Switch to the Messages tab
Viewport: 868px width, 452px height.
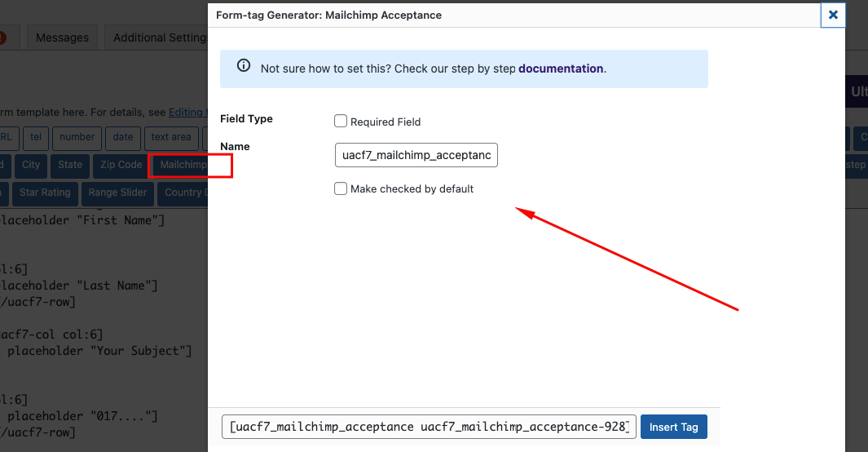click(62, 38)
